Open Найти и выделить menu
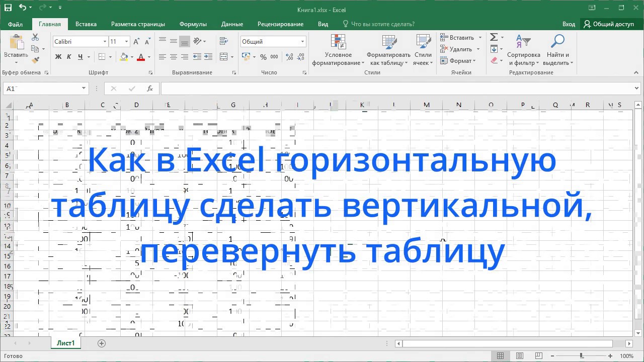The height and width of the screenshot is (362, 644). click(557, 50)
